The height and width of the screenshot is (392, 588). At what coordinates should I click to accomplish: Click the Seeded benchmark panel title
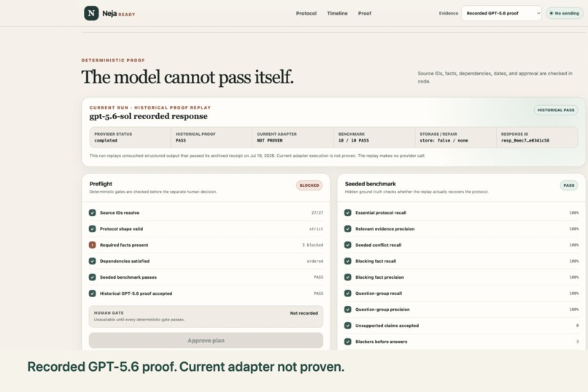[x=370, y=184]
